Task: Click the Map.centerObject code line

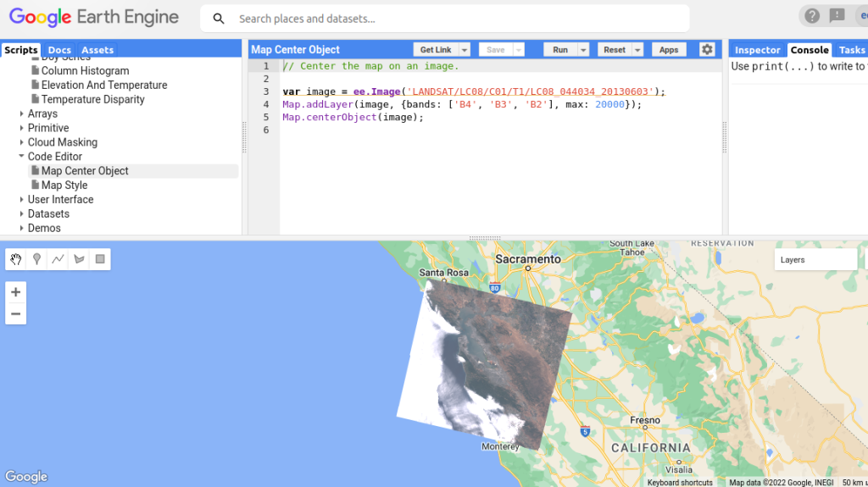Action: pyautogui.click(x=353, y=118)
